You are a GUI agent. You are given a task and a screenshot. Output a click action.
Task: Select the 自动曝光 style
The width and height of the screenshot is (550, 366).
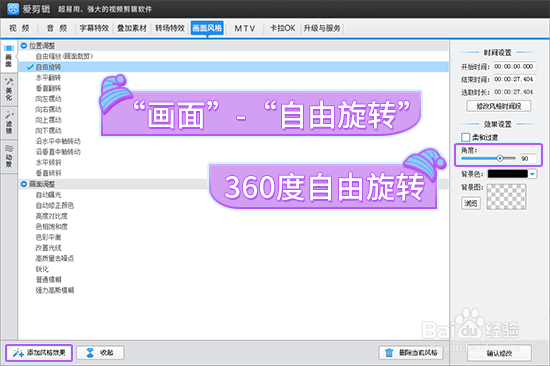[48, 194]
